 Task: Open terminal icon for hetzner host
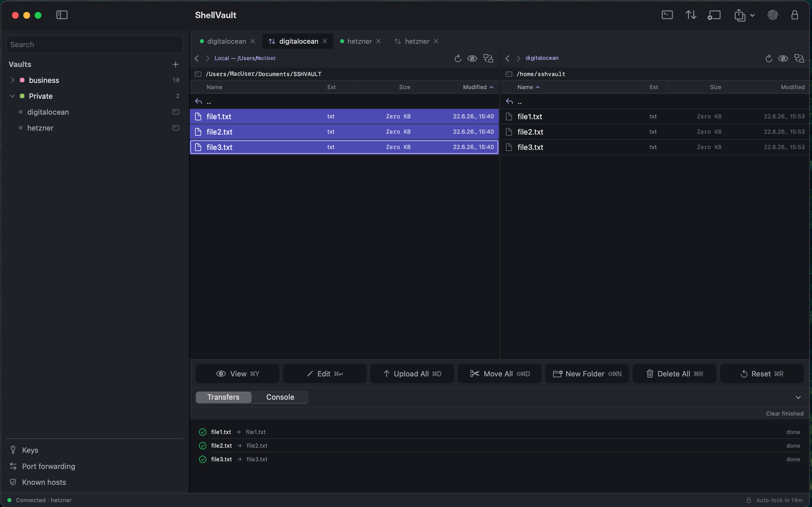click(x=176, y=128)
